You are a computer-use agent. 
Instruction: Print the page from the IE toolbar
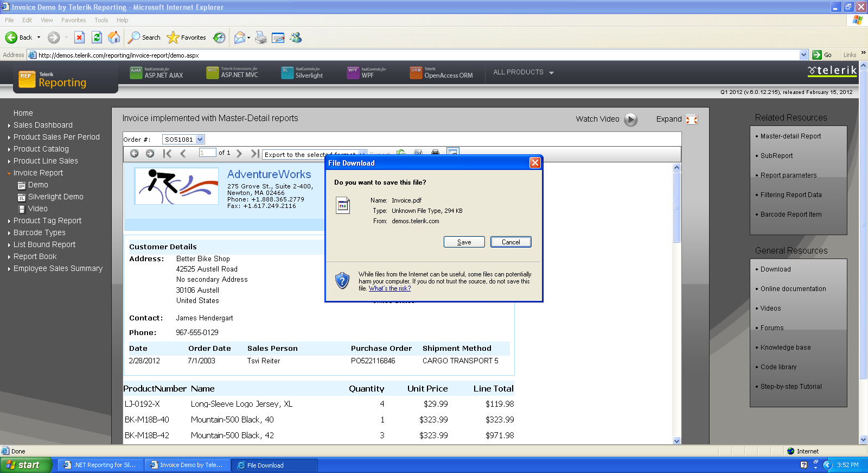coord(261,37)
